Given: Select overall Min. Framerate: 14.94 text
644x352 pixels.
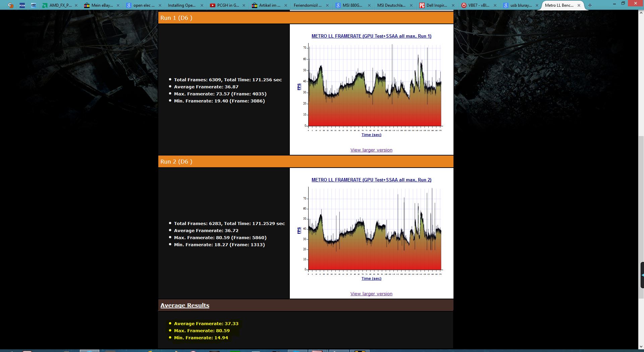Looking at the screenshot, I should coord(201,338).
